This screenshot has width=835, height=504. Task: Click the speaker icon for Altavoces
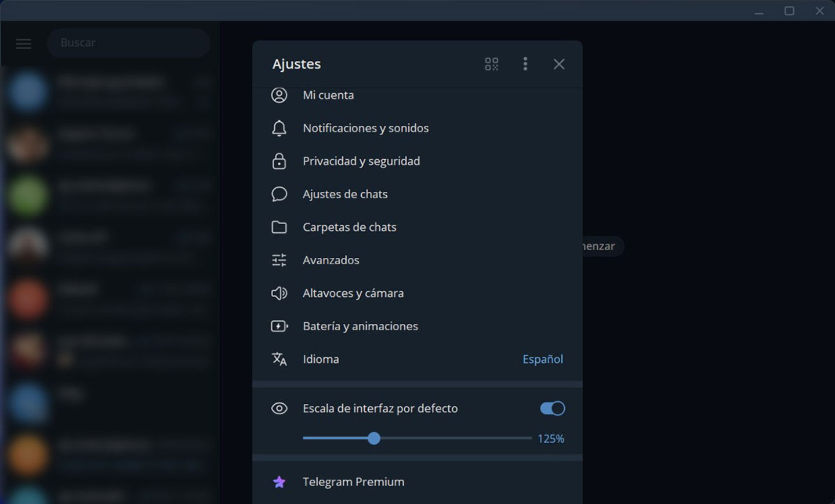[279, 293]
